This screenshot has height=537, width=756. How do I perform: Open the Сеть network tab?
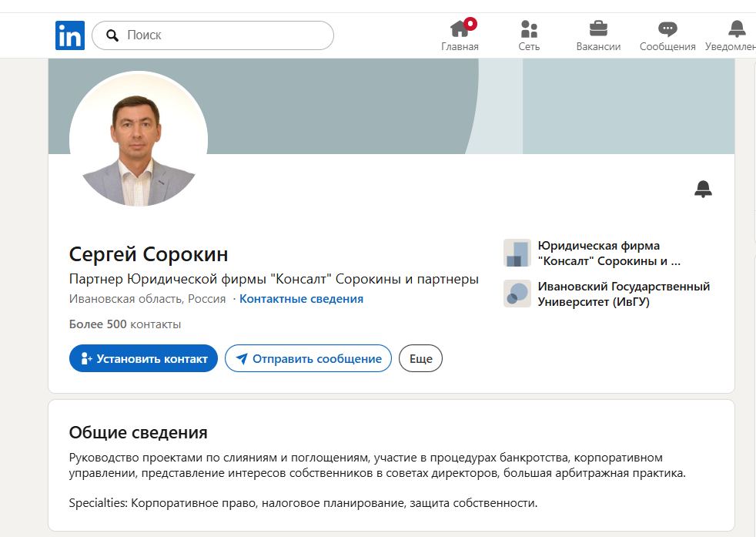click(x=529, y=35)
